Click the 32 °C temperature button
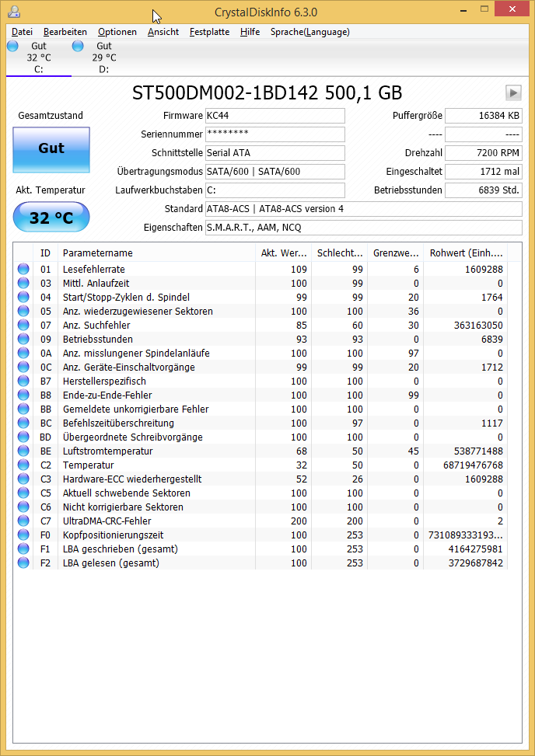 [51, 218]
